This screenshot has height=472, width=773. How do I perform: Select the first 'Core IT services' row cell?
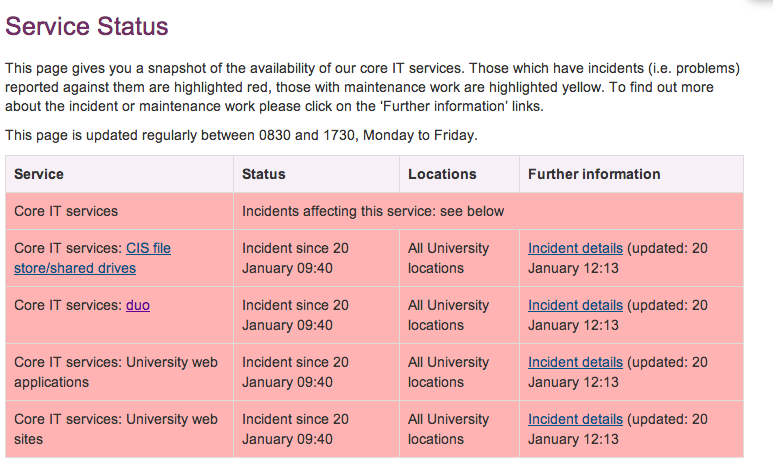(x=66, y=211)
